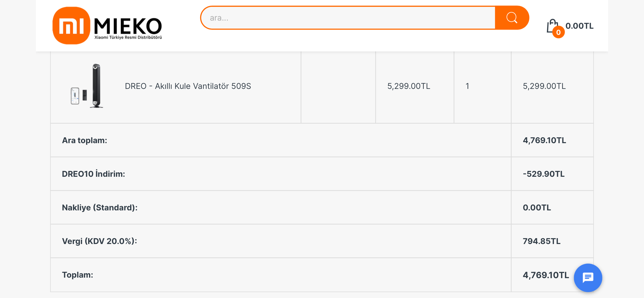Focus the 'ara...' search input field
The height and width of the screenshot is (298, 644).
click(x=348, y=18)
